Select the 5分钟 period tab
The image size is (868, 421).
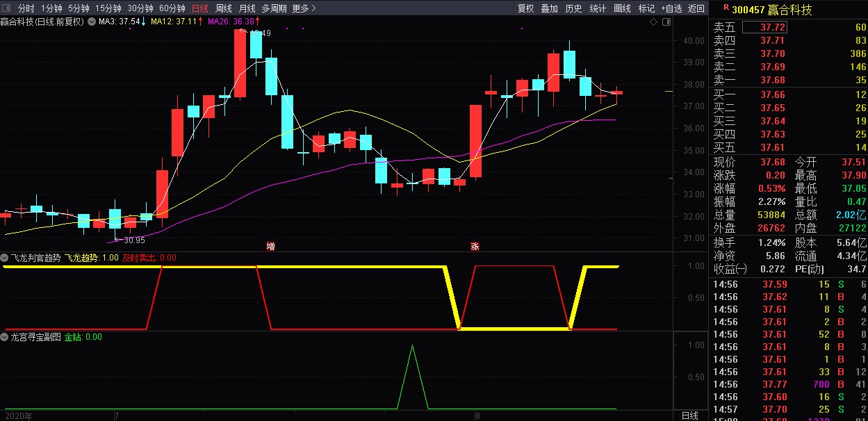pos(79,8)
